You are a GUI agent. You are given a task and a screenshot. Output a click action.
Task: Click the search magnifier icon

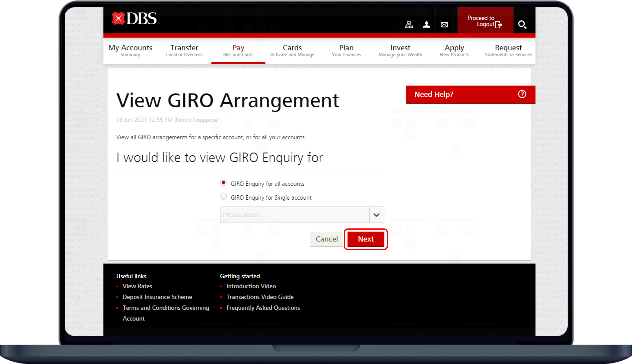click(522, 25)
